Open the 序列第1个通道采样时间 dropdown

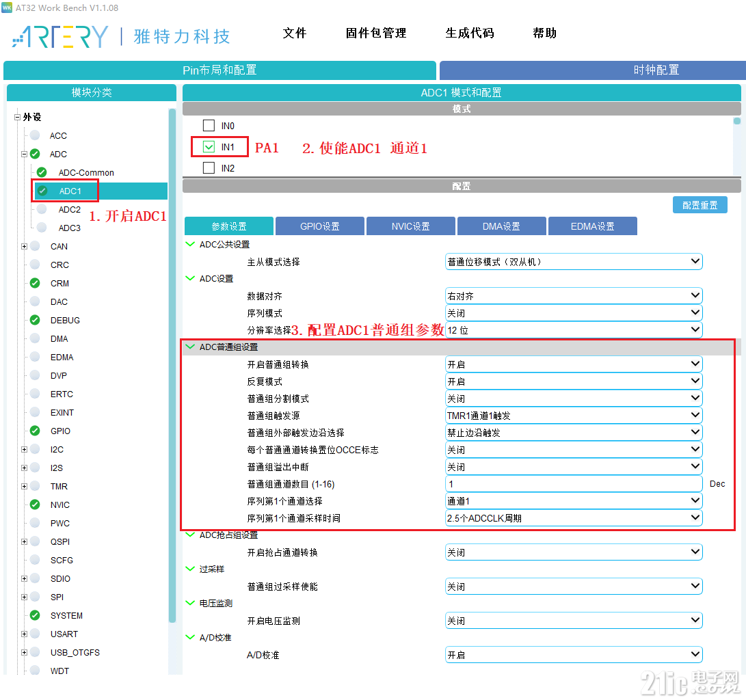tap(574, 518)
